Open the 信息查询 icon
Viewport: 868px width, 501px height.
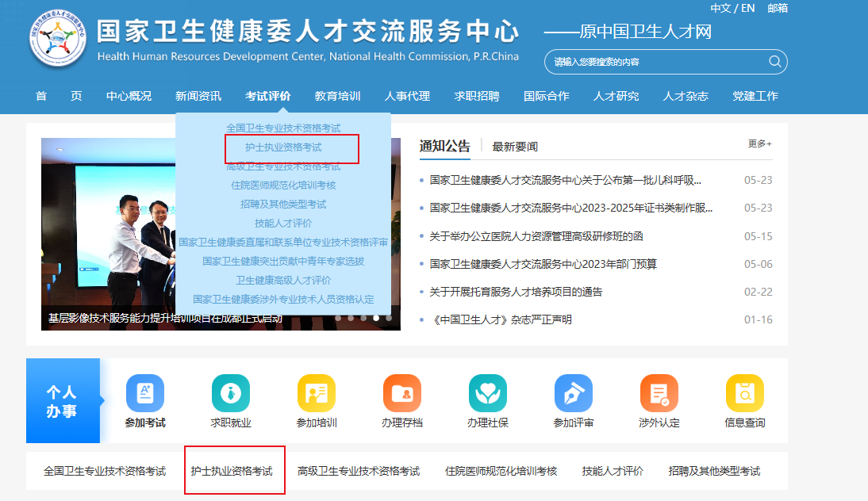click(x=745, y=393)
